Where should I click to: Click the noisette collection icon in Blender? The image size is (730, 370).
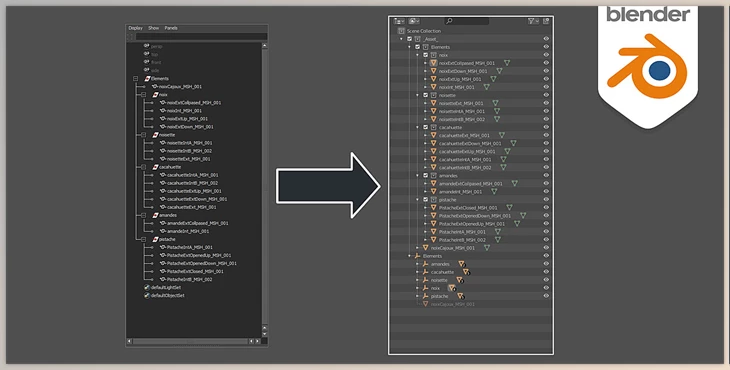pyautogui.click(x=433, y=95)
